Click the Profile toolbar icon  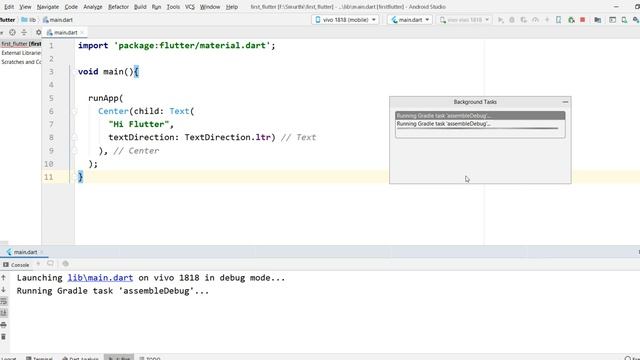tap(536, 20)
